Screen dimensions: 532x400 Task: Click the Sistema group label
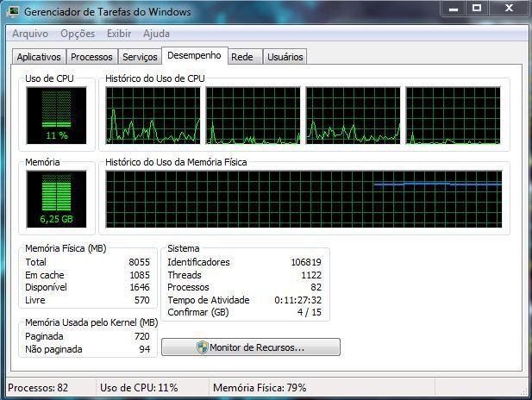183,248
